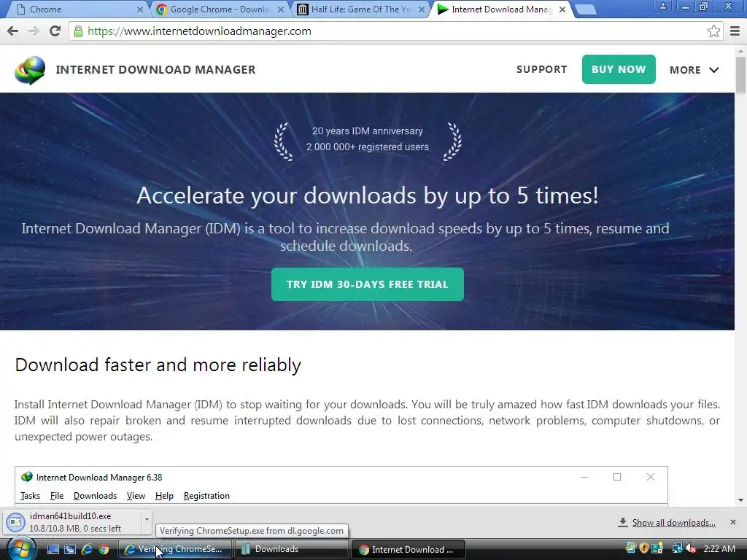This screenshot has width=747, height=560.
Task: Click 'Download faster and more reliably' heading
Action: click(x=158, y=365)
